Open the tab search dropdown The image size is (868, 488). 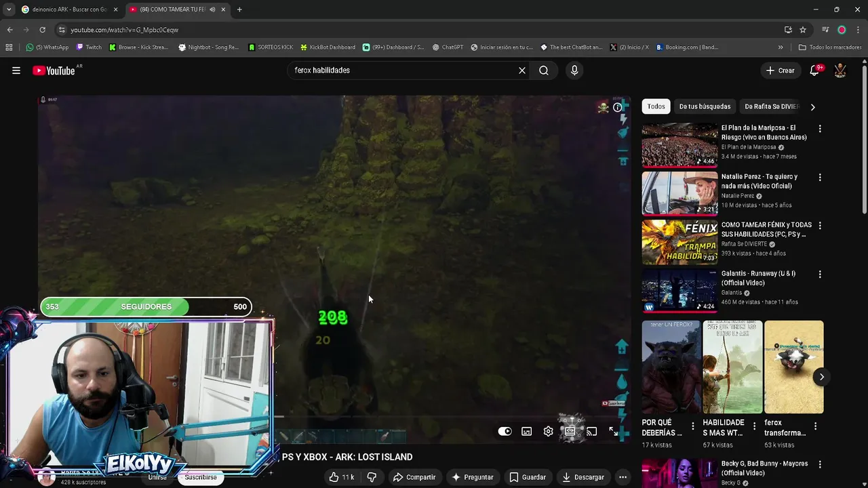8,9
